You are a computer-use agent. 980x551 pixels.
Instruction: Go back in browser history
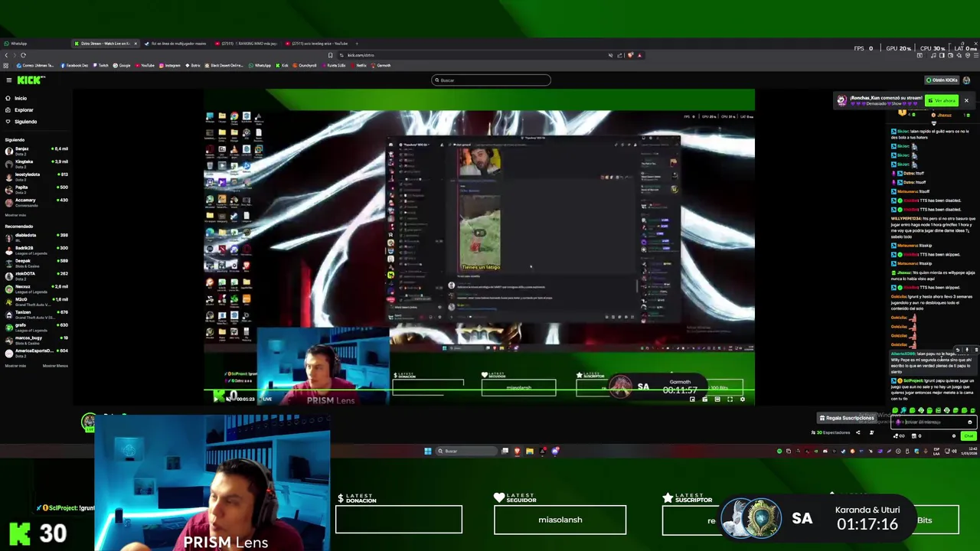tap(6, 55)
